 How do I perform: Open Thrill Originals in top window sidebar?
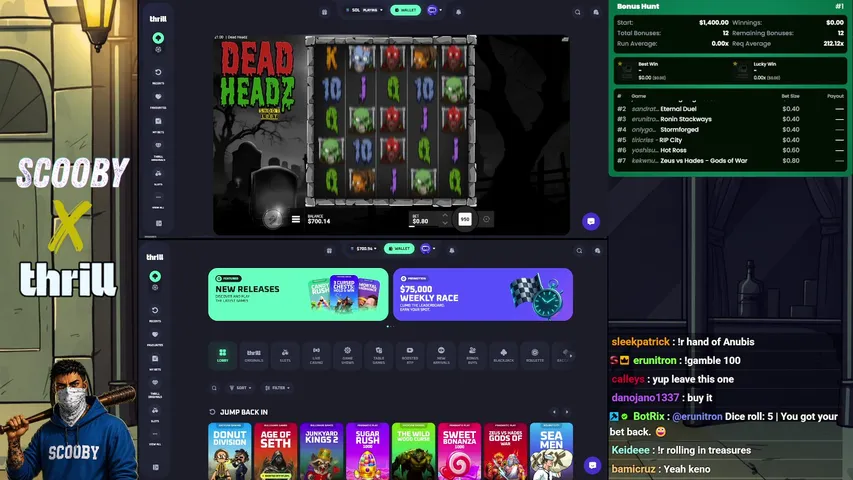(x=158, y=151)
